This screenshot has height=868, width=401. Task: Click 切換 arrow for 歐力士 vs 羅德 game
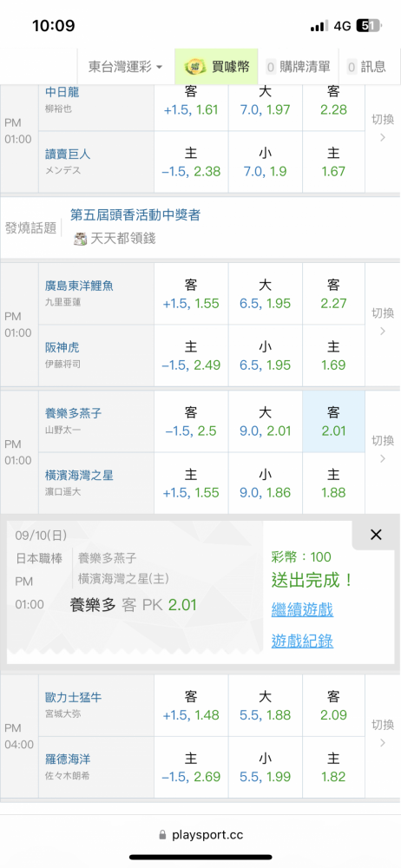click(382, 733)
